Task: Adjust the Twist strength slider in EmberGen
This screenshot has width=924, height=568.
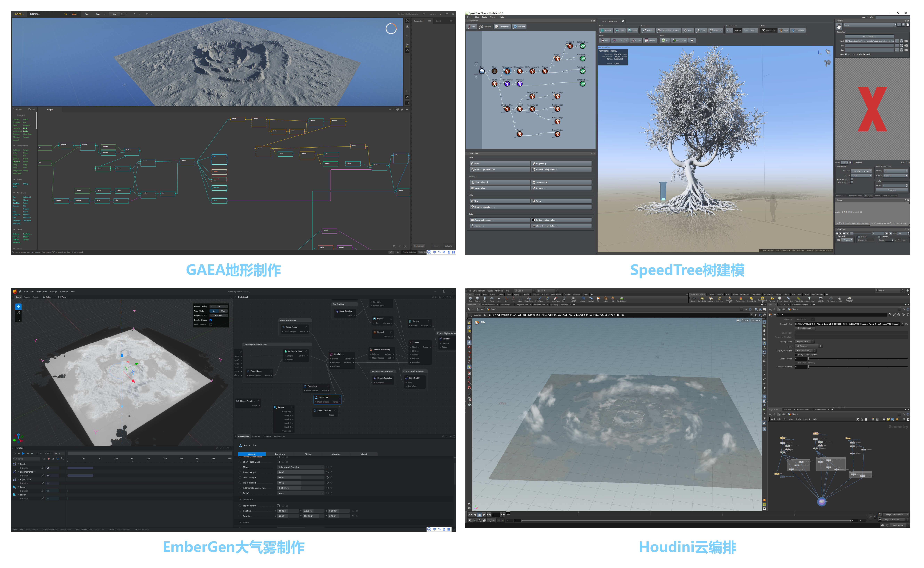Action: pyautogui.click(x=301, y=477)
